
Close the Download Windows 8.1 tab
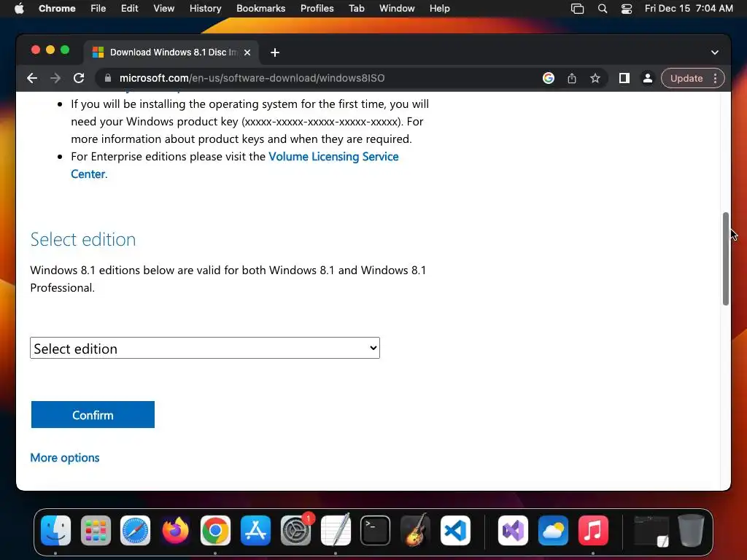click(247, 52)
